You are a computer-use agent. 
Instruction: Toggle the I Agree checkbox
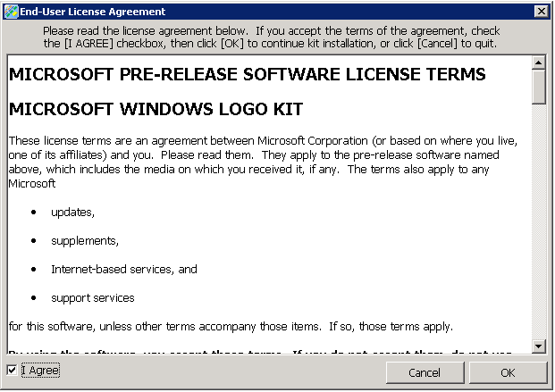tap(11, 371)
